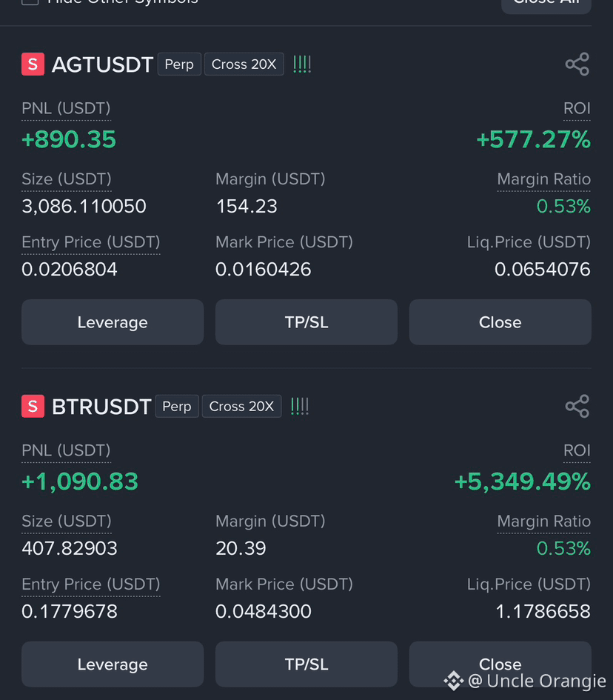Screen dimensions: 613x700
Task: Tap the AGTUSDT ADL indicator bars
Action: 302,64
